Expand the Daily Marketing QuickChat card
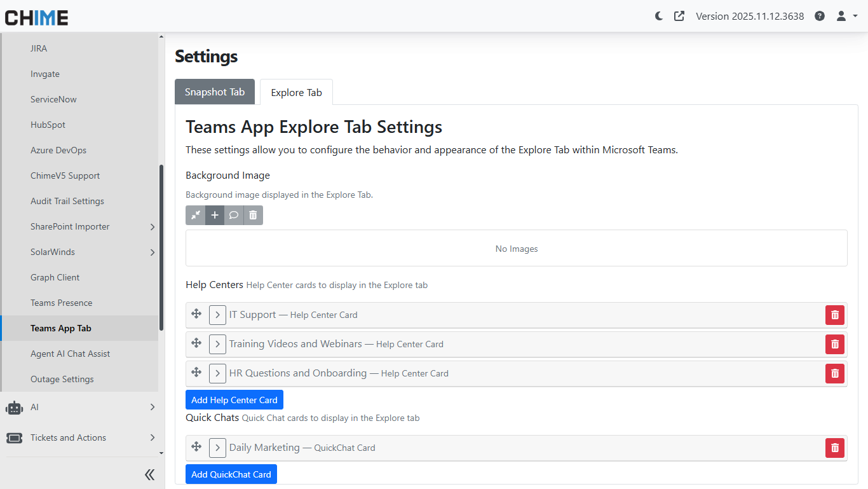Screen dimensions: 868x489 click(x=217, y=448)
